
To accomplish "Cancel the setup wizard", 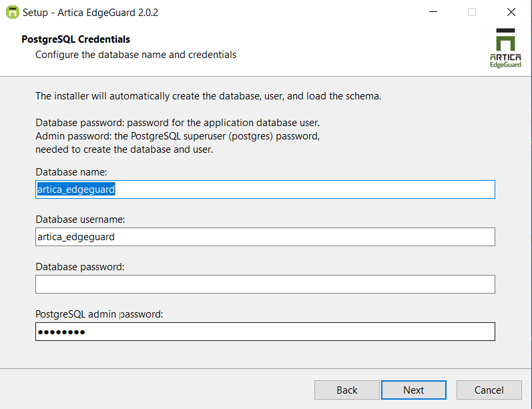I will [489, 390].
